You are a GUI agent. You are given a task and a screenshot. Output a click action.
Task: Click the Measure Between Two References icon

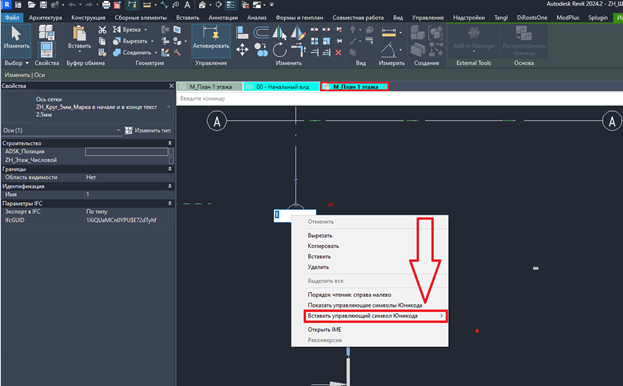click(x=389, y=33)
